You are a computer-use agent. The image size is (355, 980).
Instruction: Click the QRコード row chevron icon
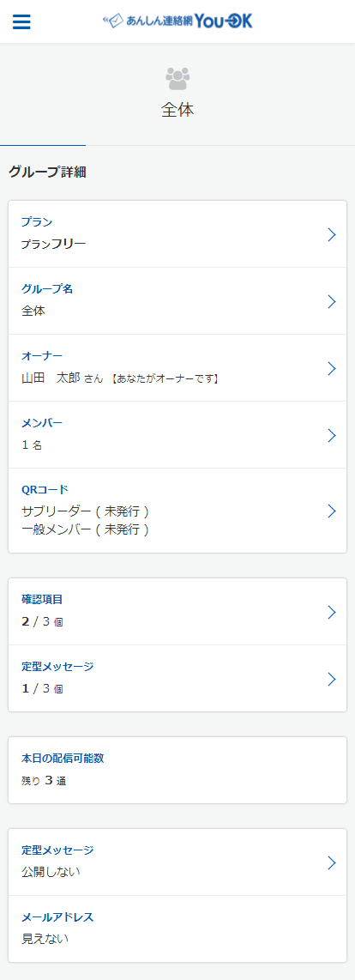click(x=332, y=511)
